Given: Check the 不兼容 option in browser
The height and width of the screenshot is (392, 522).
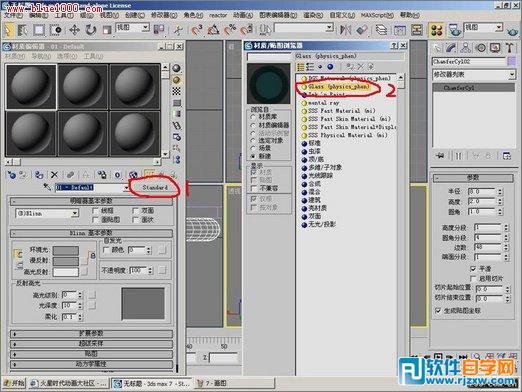Looking at the screenshot, I should 254,189.
